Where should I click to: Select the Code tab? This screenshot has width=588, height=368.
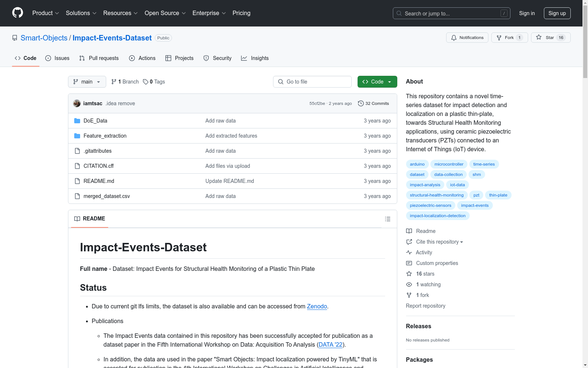(x=25, y=58)
